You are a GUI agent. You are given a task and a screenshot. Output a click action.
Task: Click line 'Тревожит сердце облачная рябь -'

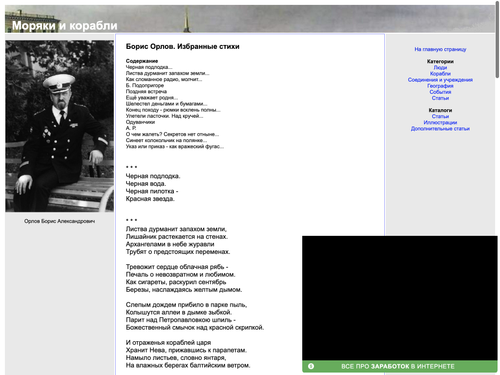coord(177,267)
